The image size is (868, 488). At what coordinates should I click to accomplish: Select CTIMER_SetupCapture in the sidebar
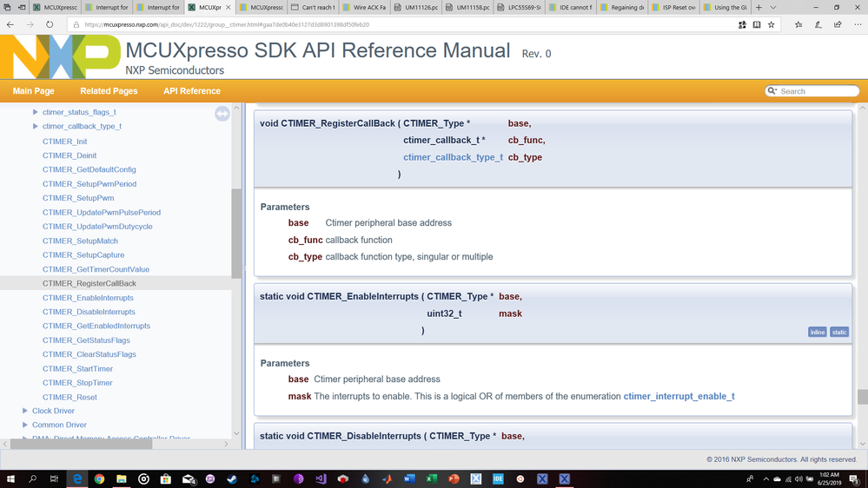coord(83,255)
